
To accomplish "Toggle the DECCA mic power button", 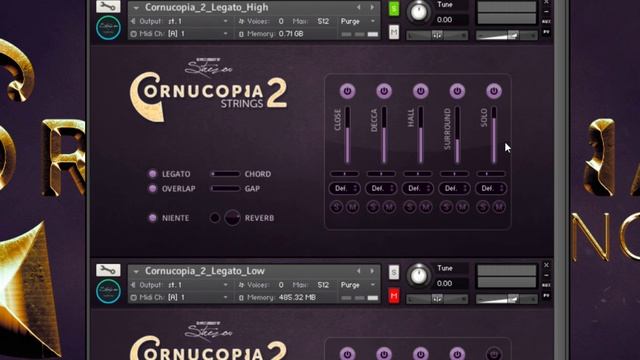I will click(x=384, y=91).
